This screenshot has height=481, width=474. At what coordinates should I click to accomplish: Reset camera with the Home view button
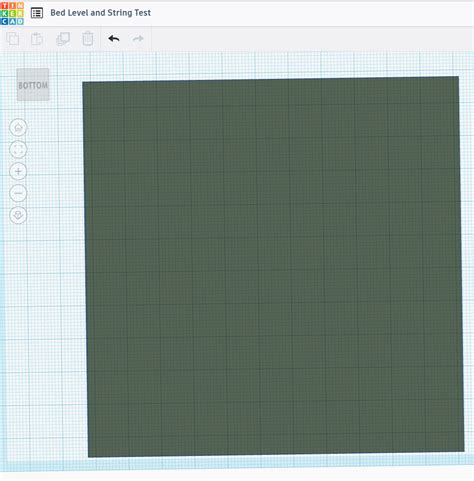click(18, 128)
